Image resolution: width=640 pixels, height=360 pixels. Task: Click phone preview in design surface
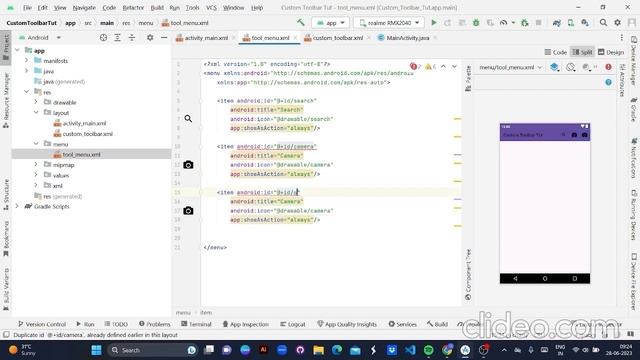click(545, 203)
